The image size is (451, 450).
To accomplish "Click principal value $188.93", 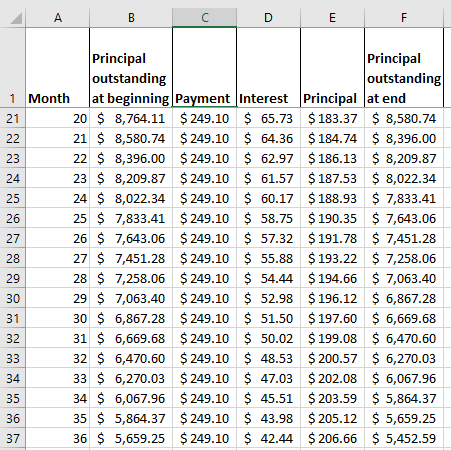I will [332, 198].
